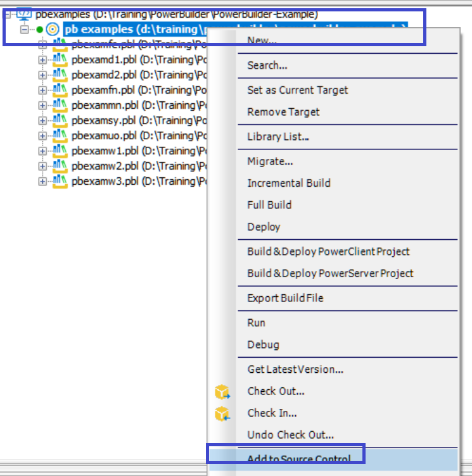Select the pbexamples workspace row
Image resolution: width=472 pixels, height=476 pixels.
point(177,15)
